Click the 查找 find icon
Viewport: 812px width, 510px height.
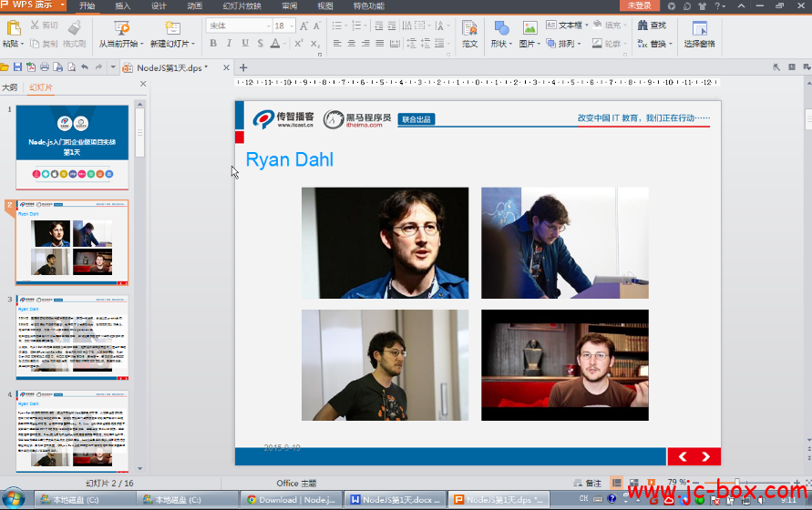[653, 25]
